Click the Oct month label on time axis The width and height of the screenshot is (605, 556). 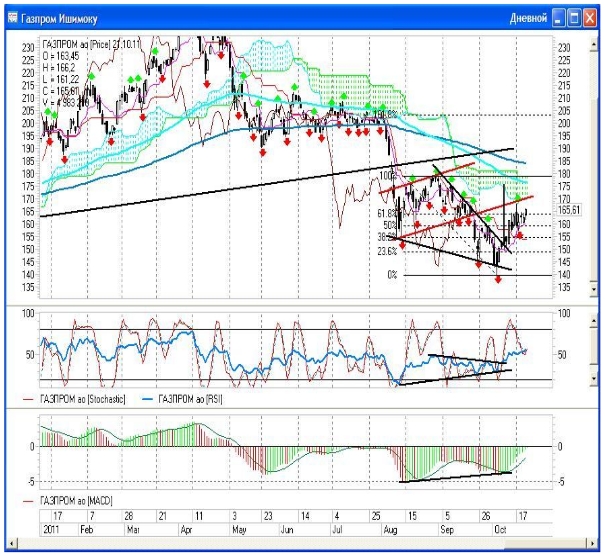500,529
